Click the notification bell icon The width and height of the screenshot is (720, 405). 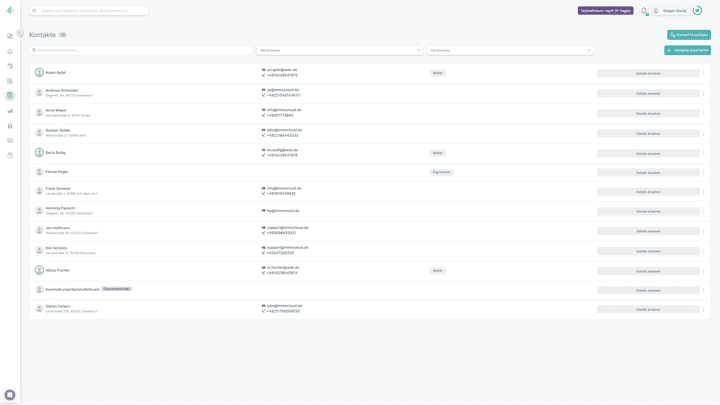click(644, 11)
